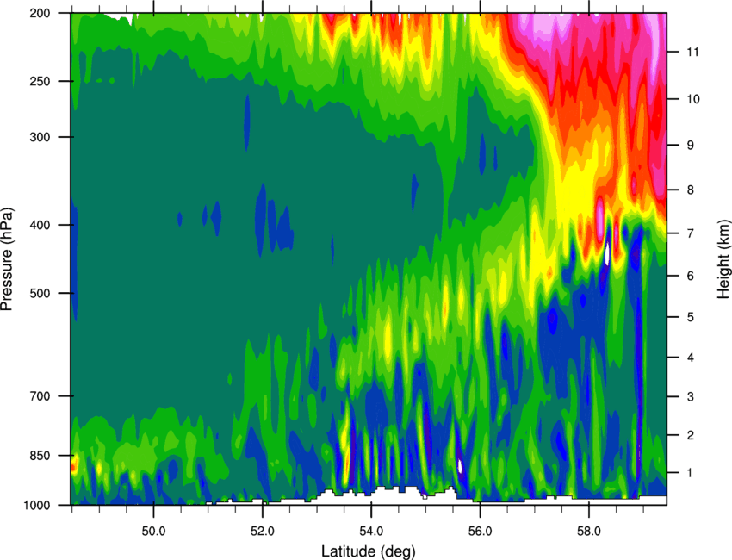Image resolution: width=732 pixels, height=560 pixels.
Task: Pick the 5 km height label
Action: 691,317
